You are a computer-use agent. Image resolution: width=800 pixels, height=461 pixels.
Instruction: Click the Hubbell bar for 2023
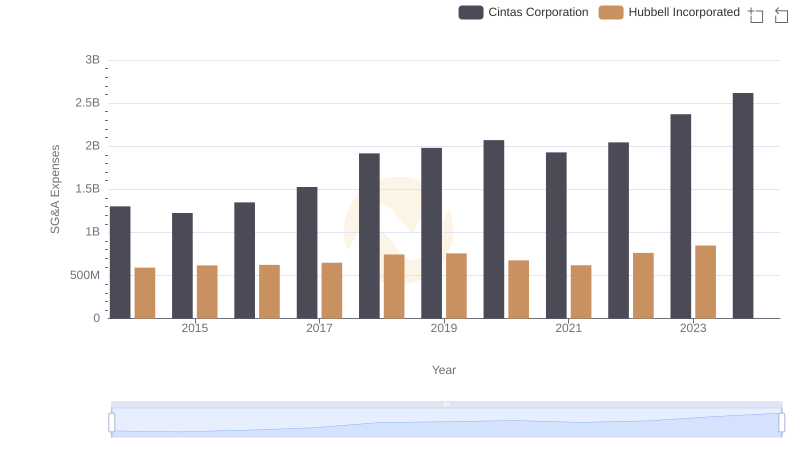coord(706,282)
